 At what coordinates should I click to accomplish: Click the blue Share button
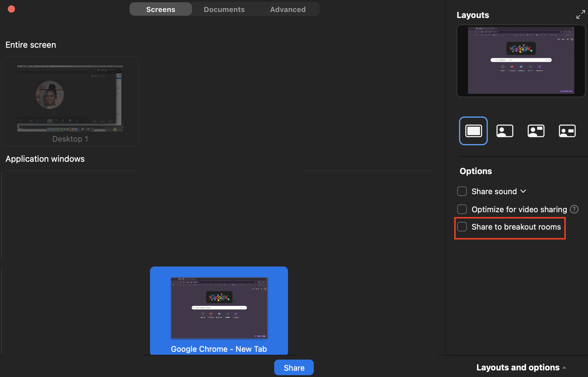coord(294,367)
